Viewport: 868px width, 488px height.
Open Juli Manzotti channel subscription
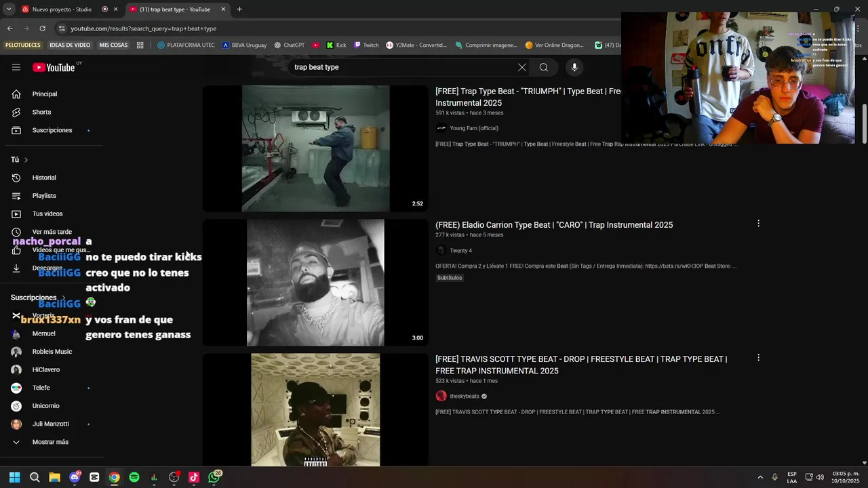[52, 424]
